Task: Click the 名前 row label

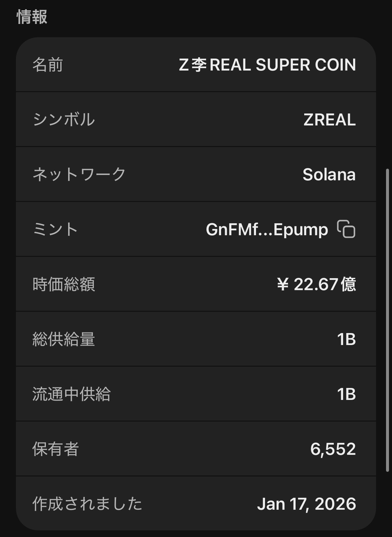Action: [x=47, y=65]
